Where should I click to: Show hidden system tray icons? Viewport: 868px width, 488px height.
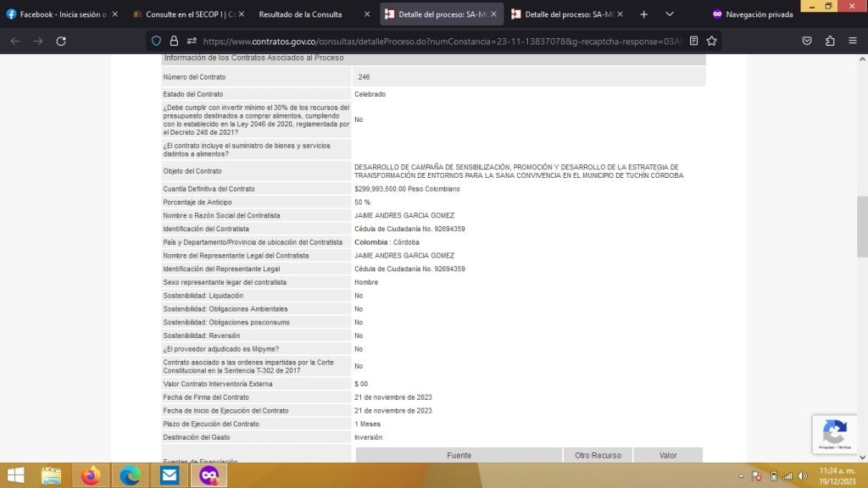741,476
